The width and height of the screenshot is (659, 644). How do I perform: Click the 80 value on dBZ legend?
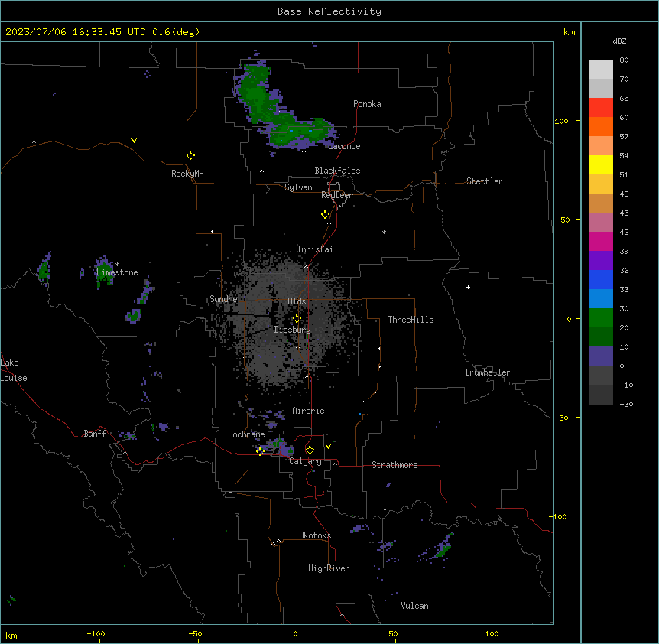[624, 60]
